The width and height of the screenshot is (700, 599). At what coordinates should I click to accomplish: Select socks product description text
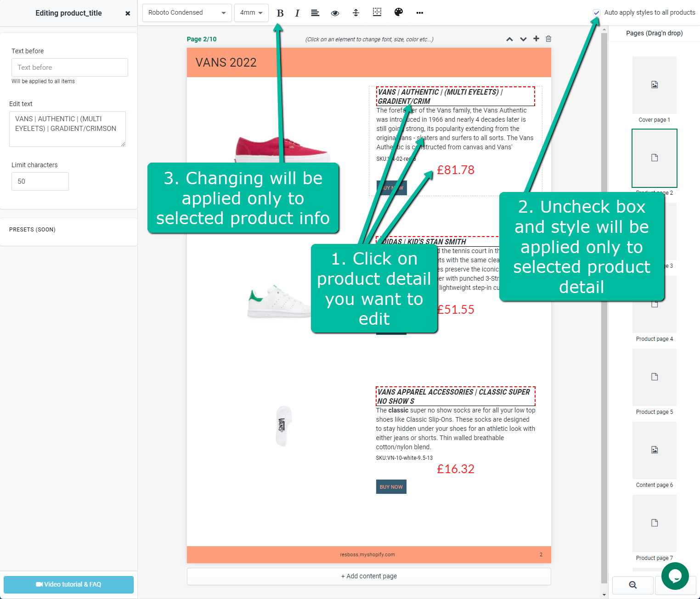click(456, 429)
